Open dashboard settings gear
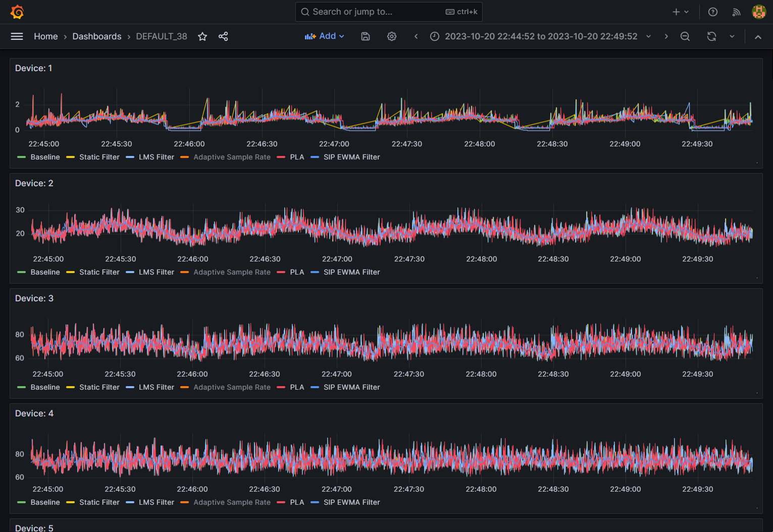 [x=392, y=36]
